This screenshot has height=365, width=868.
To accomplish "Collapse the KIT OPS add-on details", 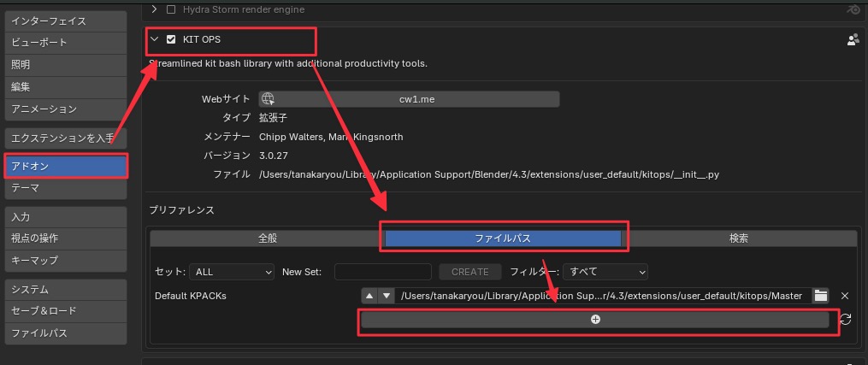I will click(x=155, y=39).
